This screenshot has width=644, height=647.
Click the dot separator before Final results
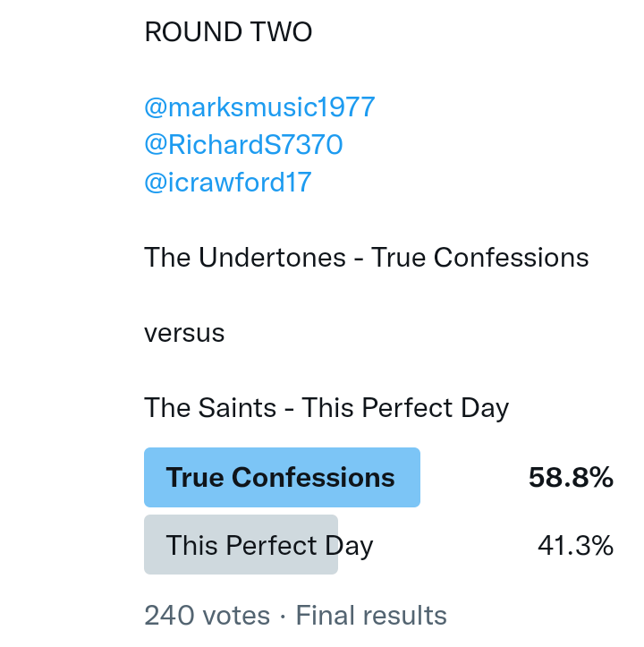click(x=283, y=616)
